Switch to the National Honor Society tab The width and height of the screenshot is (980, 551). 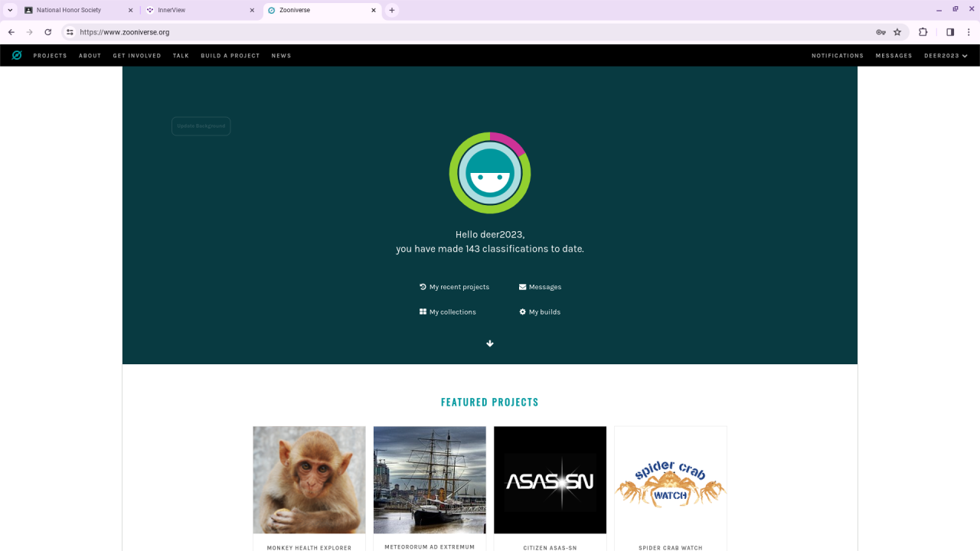tap(76, 11)
